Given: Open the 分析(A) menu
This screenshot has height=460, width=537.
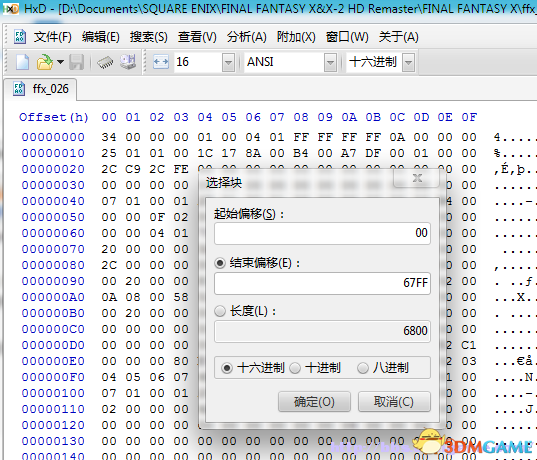Looking at the screenshot, I should click(x=246, y=37).
